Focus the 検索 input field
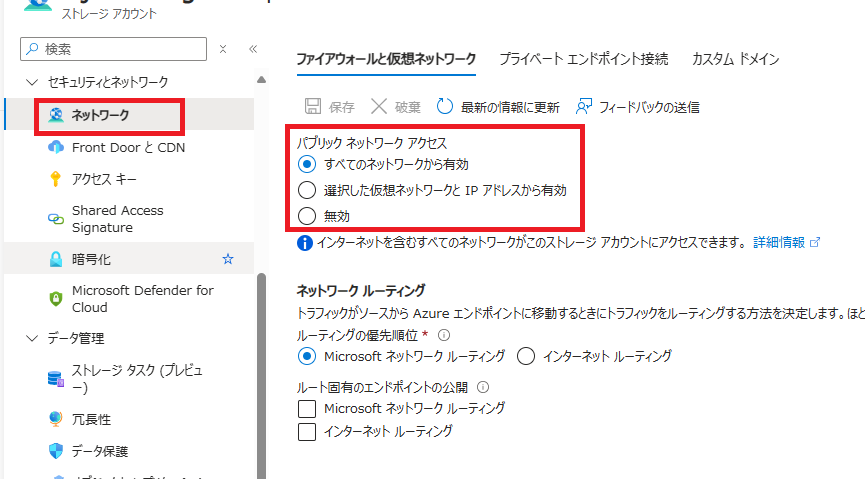865x479 pixels. (113, 49)
